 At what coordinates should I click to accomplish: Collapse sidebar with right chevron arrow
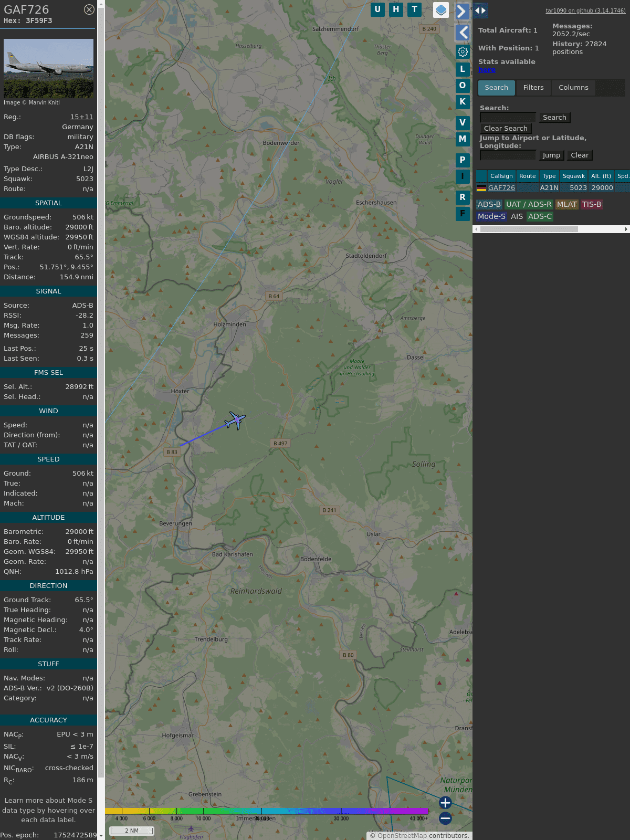[x=462, y=11]
